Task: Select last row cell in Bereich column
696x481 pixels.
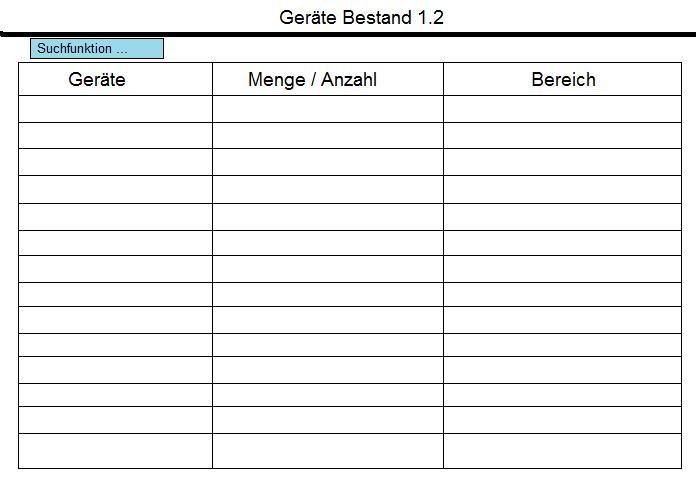Action: (562, 451)
